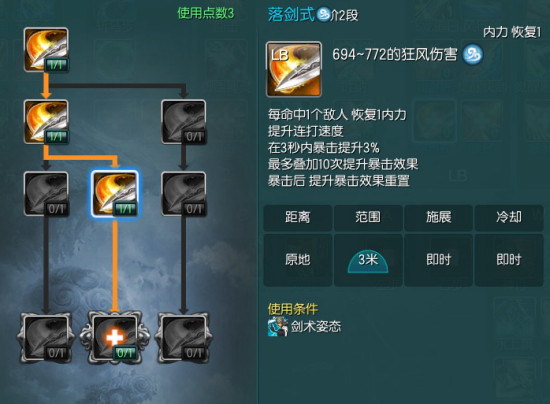The height and width of the screenshot is (404, 550).
Task: Click the 冷却 column header
Action: (x=509, y=217)
